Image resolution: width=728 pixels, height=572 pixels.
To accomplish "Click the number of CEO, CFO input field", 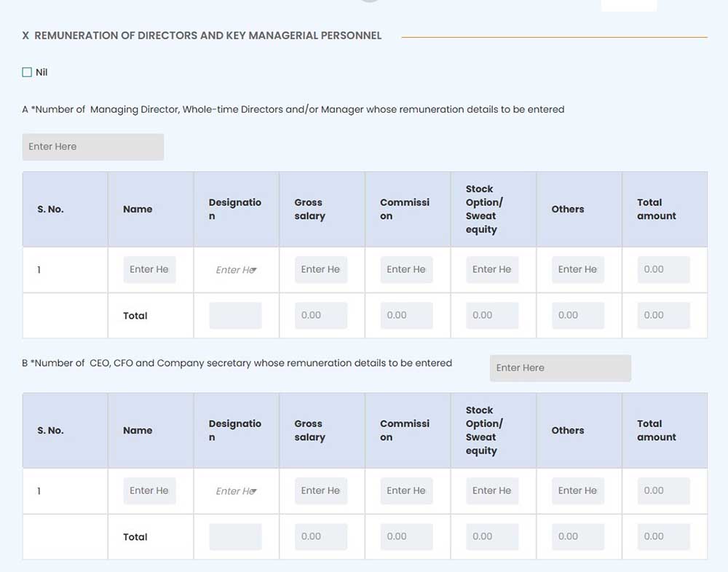I will [x=560, y=368].
